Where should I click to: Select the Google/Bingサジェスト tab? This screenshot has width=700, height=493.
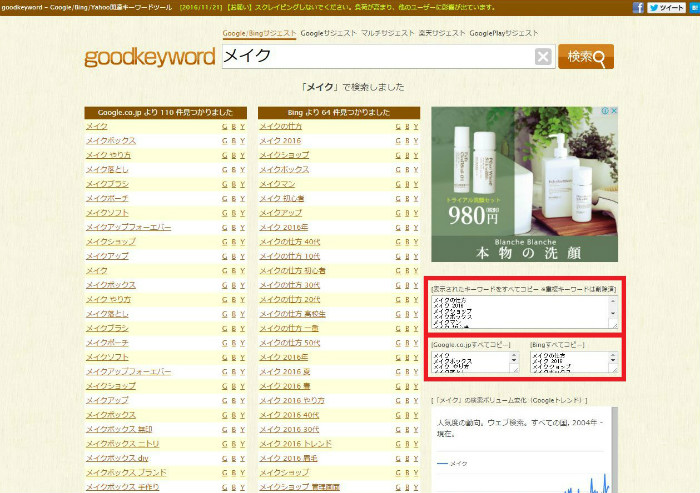coord(259,33)
